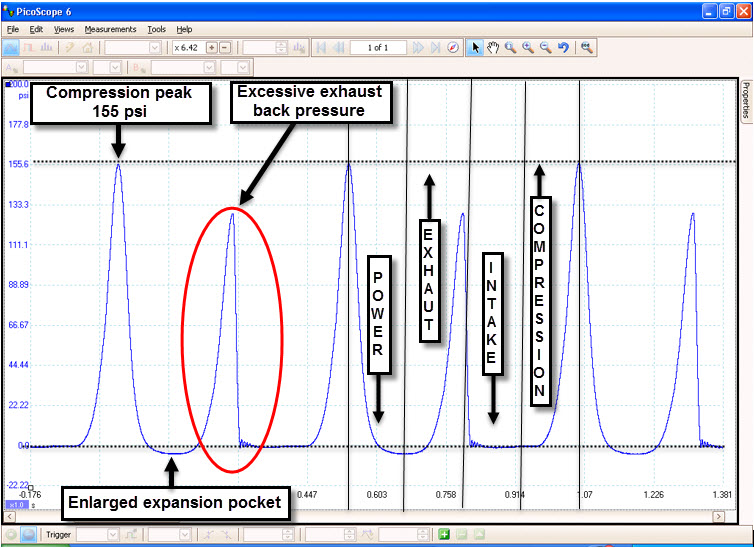Open the Help menu
The image size is (754, 548).
[x=184, y=30]
